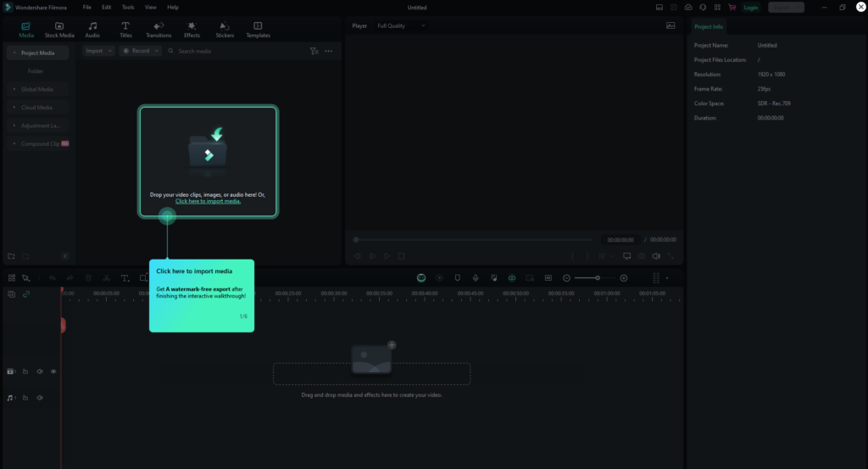Open the customer support headset icon
The width and height of the screenshot is (868, 469).
point(703,8)
